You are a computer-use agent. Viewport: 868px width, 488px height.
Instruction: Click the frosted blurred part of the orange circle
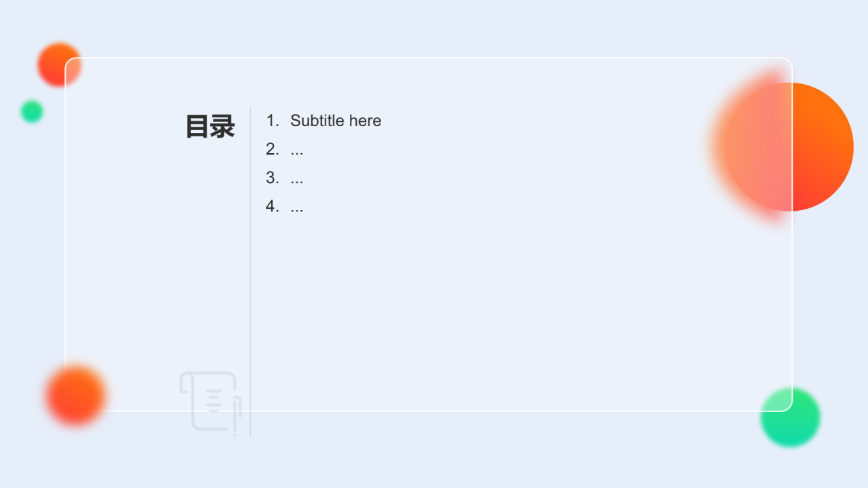click(753, 147)
